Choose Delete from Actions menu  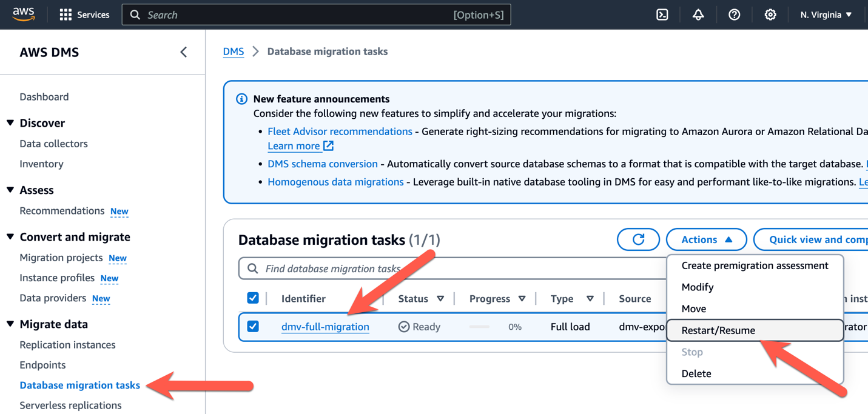click(755, 374)
